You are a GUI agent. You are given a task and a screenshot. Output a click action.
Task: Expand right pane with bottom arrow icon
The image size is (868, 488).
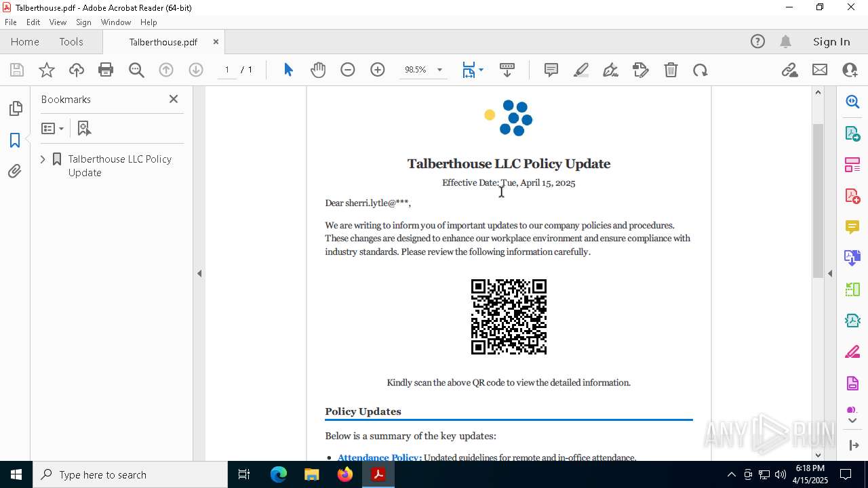[x=854, y=445]
